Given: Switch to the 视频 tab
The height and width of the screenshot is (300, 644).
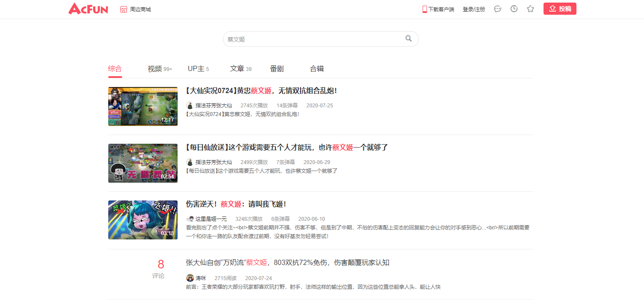Looking at the screenshot, I should point(160,69).
